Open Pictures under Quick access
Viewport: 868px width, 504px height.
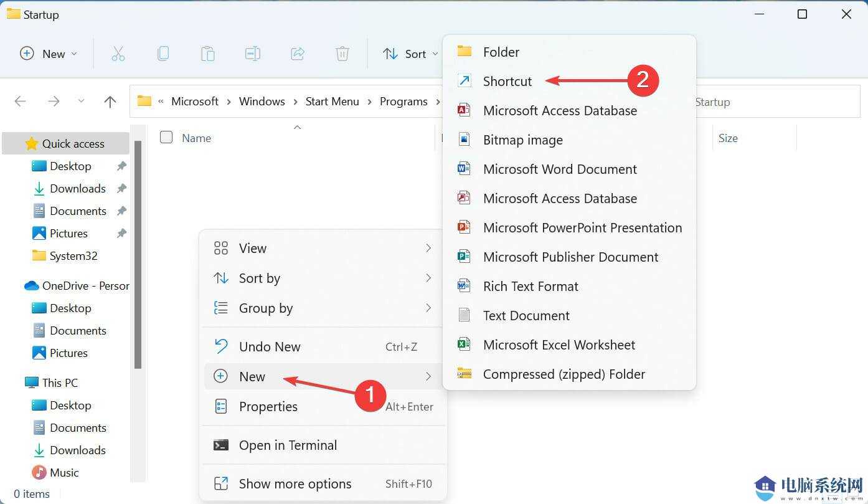[68, 234]
